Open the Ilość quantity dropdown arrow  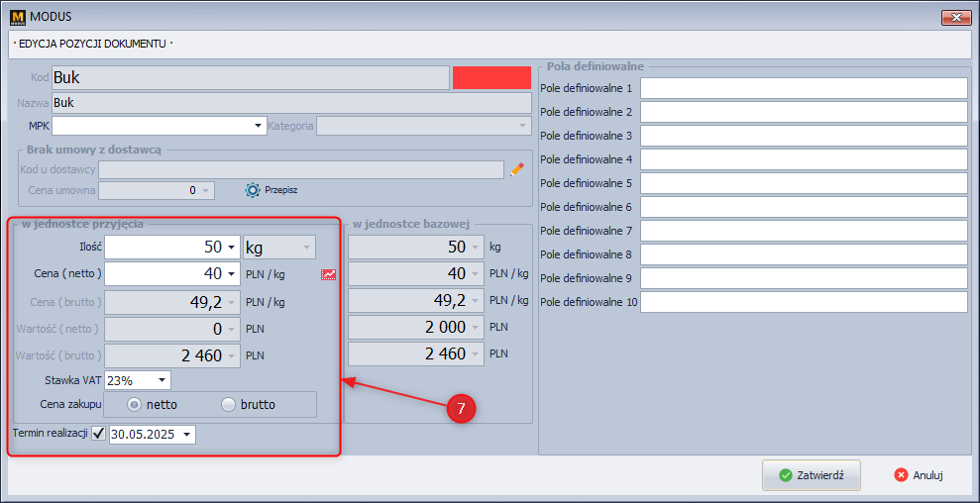pyautogui.click(x=232, y=247)
